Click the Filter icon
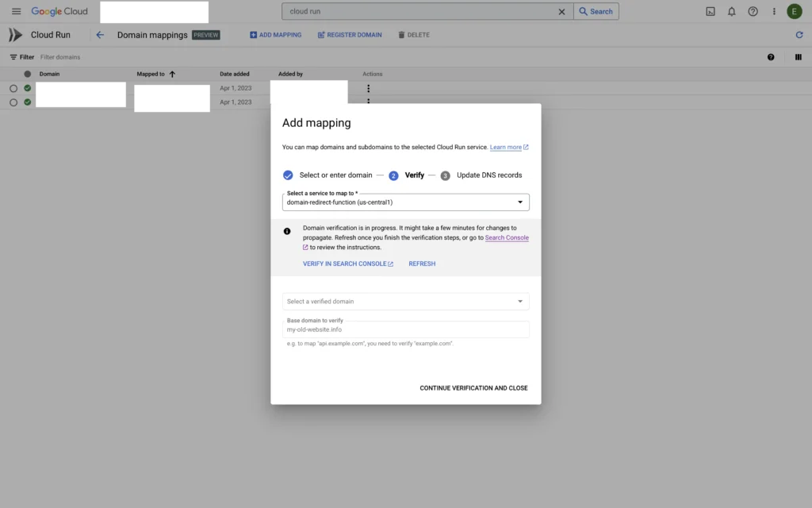This screenshot has height=508, width=812. 13,57
